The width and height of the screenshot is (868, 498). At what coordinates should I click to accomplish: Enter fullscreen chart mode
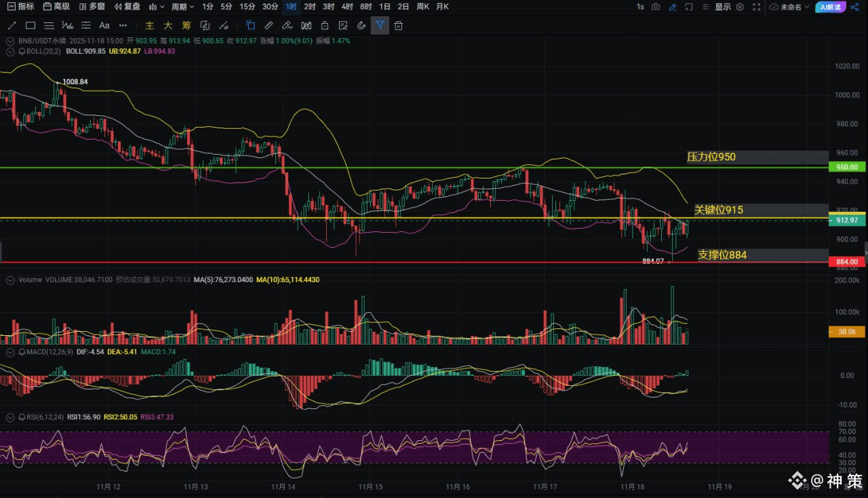(x=757, y=7)
